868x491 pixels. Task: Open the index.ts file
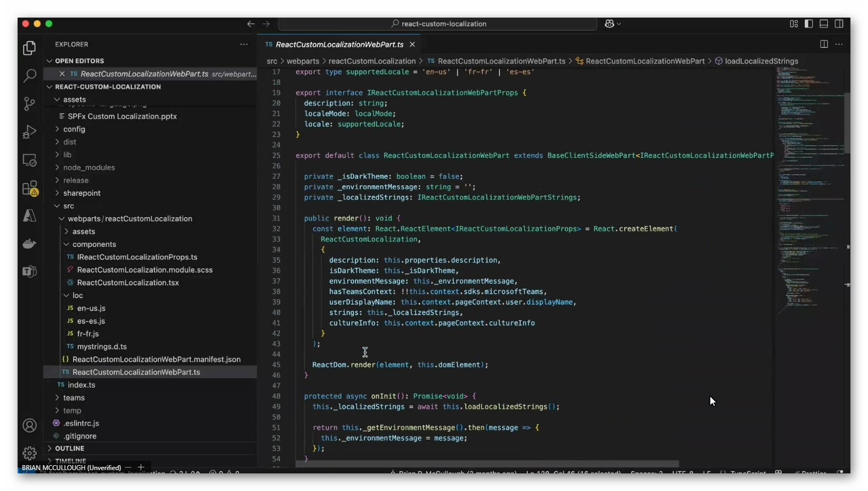tap(151, 385)
